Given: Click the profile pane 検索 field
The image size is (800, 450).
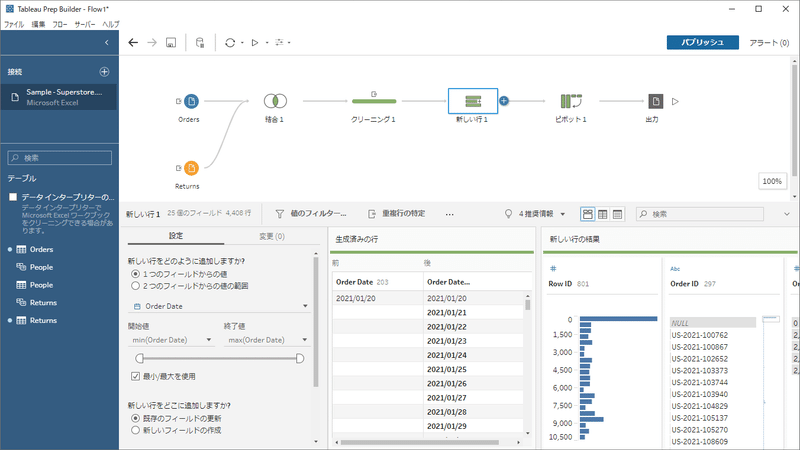Looking at the screenshot, I should click(699, 214).
